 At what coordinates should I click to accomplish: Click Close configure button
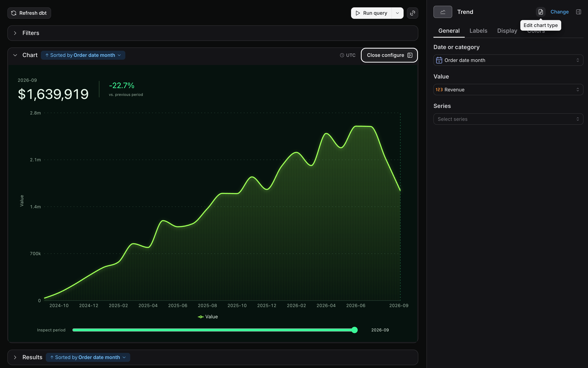coord(389,55)
